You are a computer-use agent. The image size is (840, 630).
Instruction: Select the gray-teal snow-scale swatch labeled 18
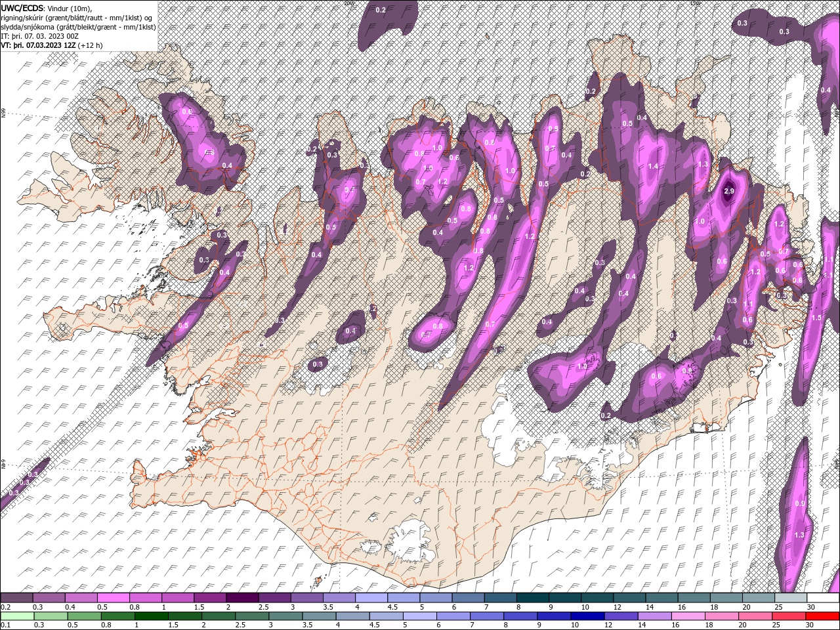[727, 597]
